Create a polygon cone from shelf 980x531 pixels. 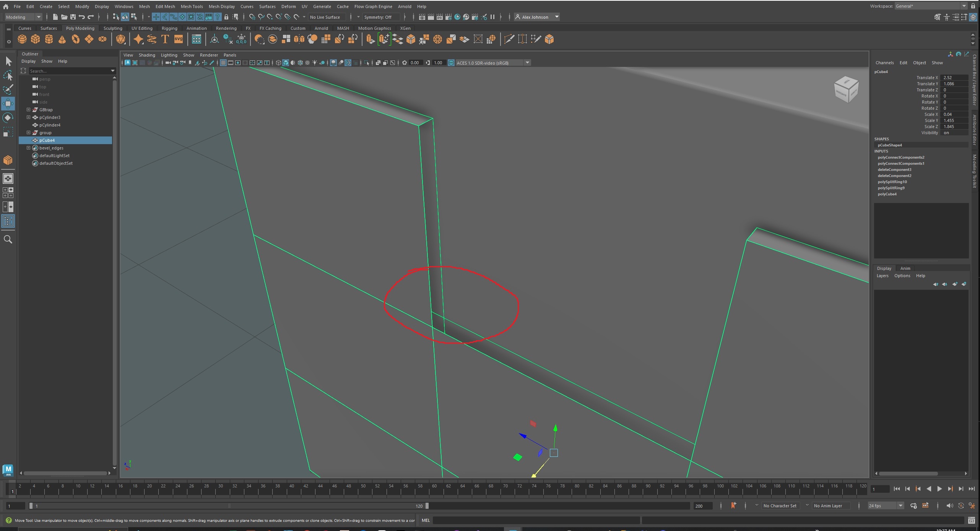[62, 39]
